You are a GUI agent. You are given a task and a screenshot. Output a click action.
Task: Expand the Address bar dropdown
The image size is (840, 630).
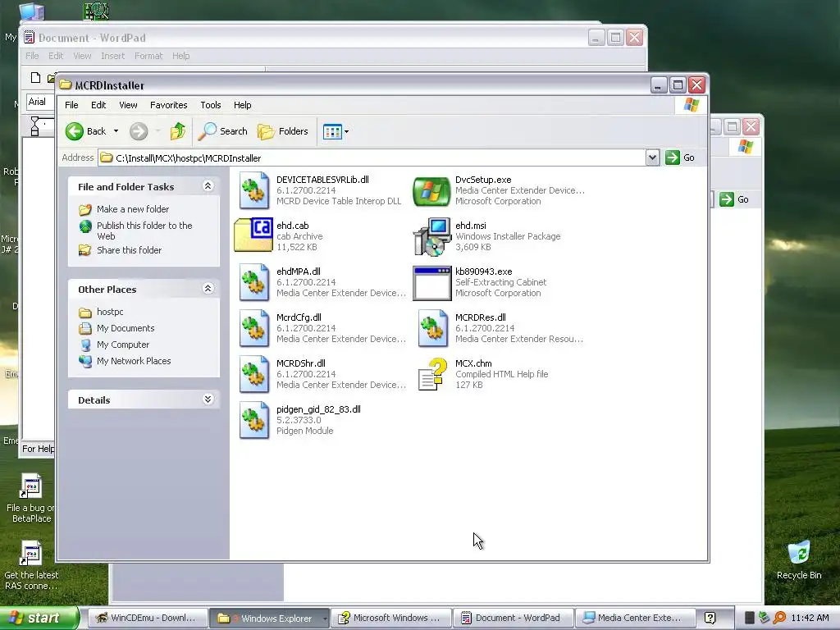(x=652, y=157)
